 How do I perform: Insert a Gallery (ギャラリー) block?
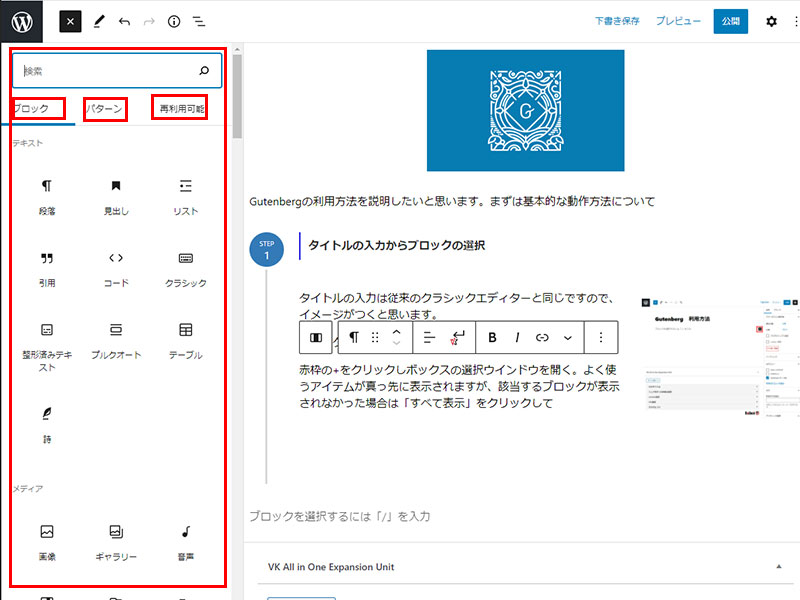click(x=116, y=540)
